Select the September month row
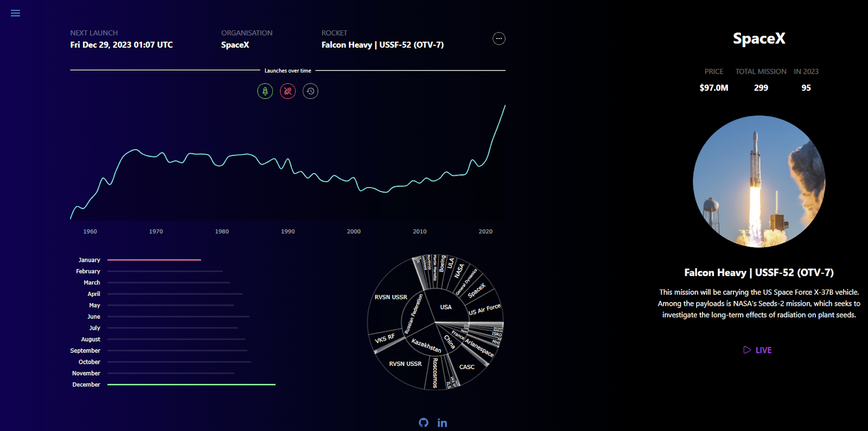Image resolution: width=868 pixels, height=431 pixels. [x=158, y=351]
